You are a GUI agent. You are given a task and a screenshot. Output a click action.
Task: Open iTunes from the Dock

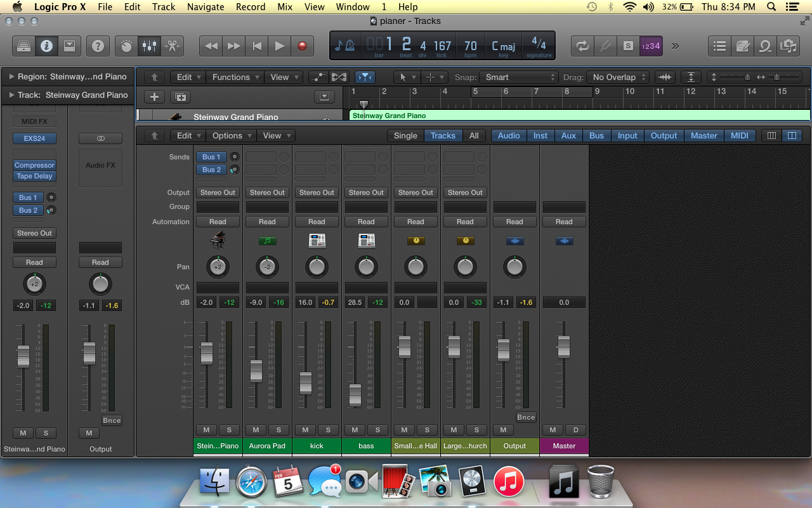click(509, 481)
